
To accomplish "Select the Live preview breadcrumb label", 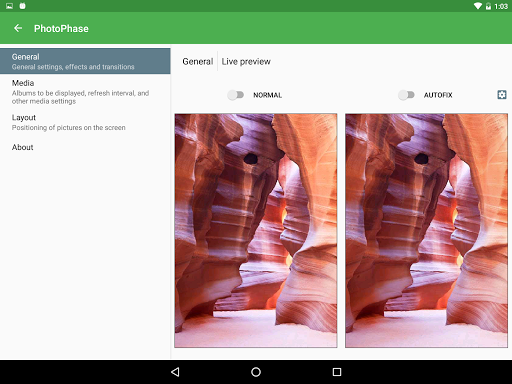I will (246, 61).
